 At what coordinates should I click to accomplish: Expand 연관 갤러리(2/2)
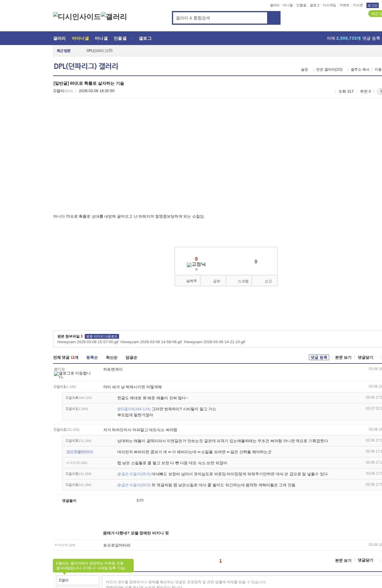point(329,69)
